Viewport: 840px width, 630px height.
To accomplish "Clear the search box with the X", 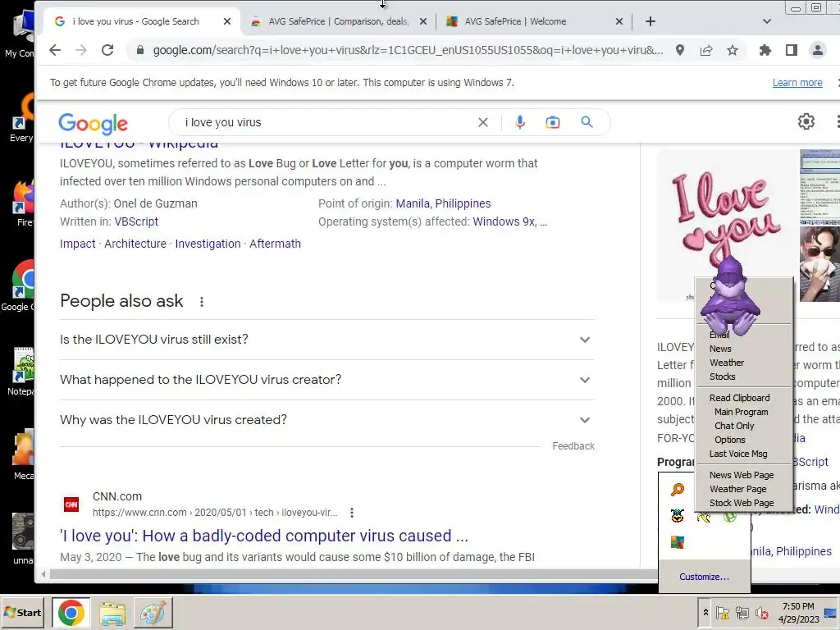I will (x=482, y=122).
